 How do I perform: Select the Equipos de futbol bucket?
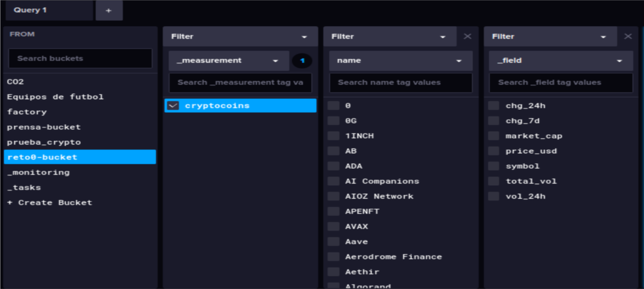[55, 97]
